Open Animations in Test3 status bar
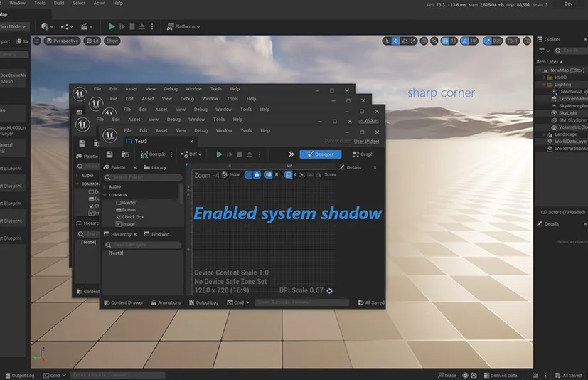588x380 pixels. (166, 302)
